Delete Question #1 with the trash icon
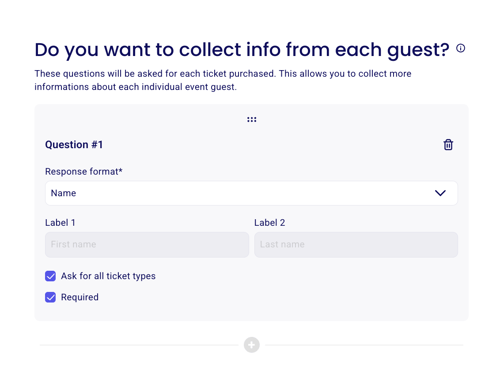Viewport: 500px width, 366px height. click(x=448, y=145)
